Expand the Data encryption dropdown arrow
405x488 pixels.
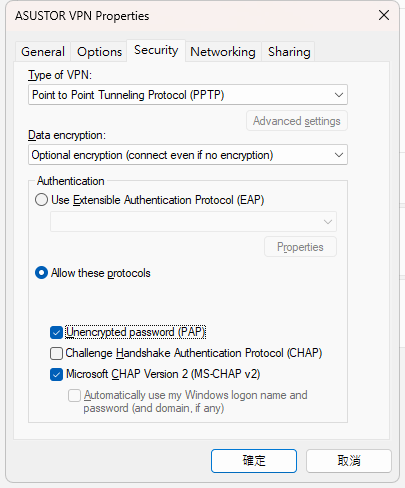pos(339,155)
